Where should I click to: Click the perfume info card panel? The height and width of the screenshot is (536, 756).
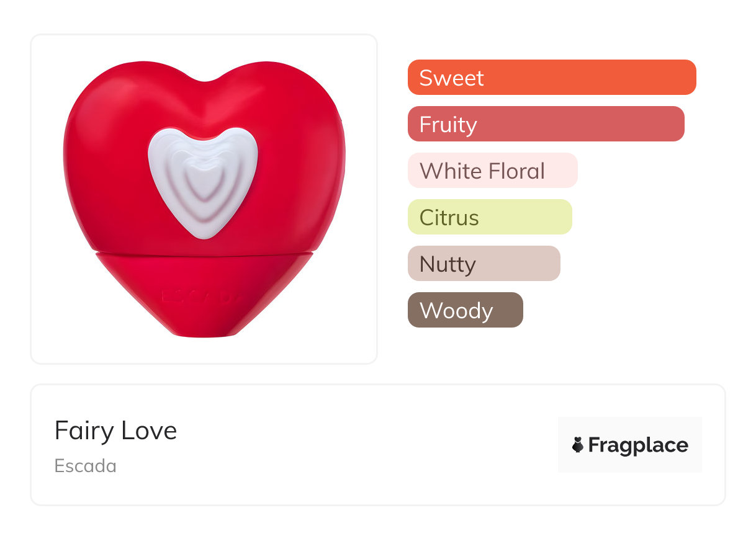pos(378,445)
